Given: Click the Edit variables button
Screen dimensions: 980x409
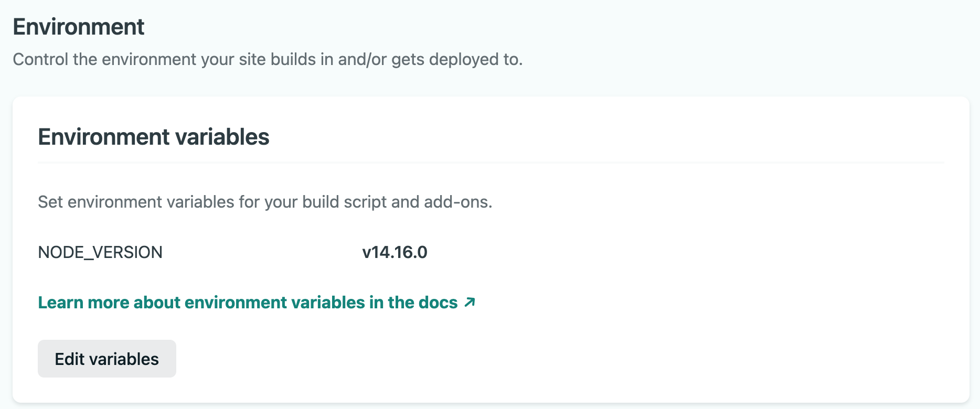Looking at the screenshot, I should [x=107, y=359].
